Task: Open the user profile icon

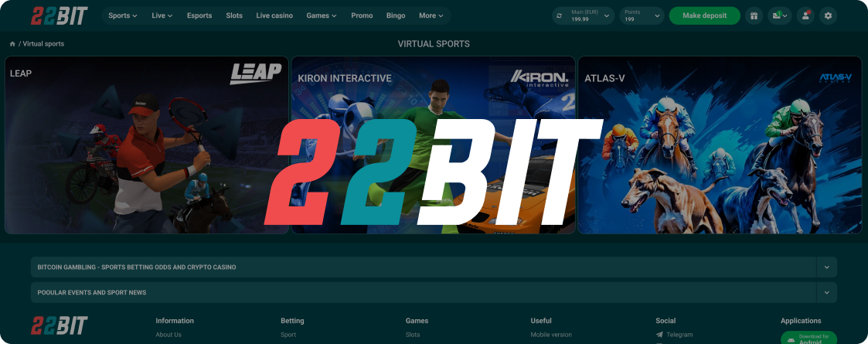Action: pyautogui.click(x=805, y=15)
